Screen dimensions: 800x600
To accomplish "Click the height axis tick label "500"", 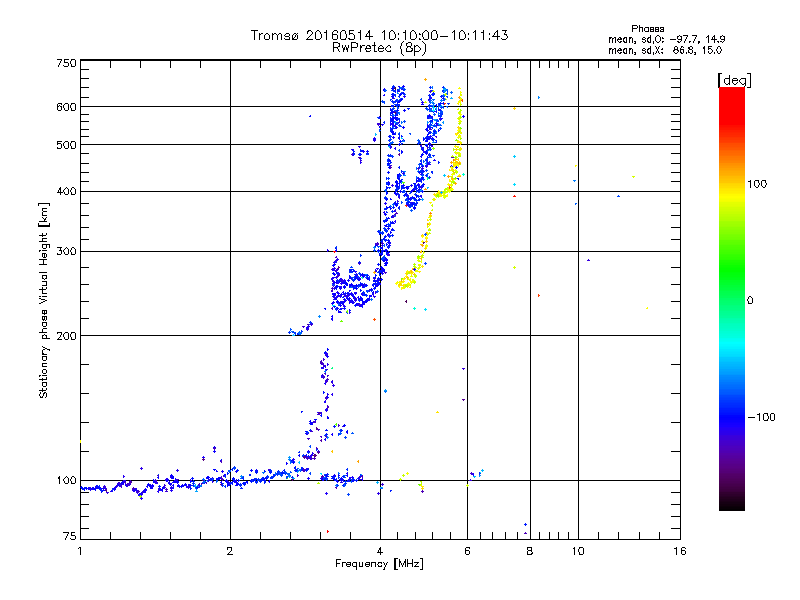I will click(x=66, y=145).
